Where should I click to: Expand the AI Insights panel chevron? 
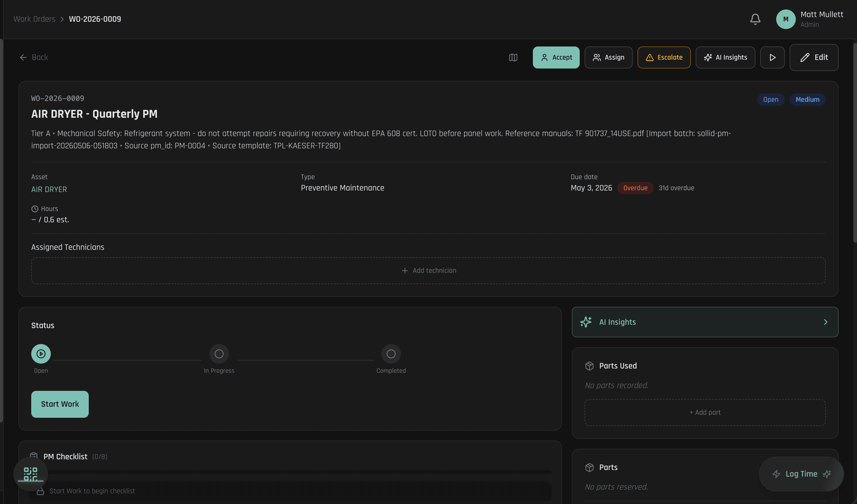tap(825, 322)
